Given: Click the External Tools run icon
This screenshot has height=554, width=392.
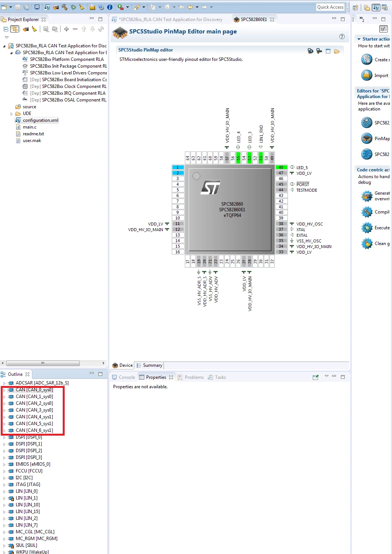Looking at the screenshot, I should 120,7.
